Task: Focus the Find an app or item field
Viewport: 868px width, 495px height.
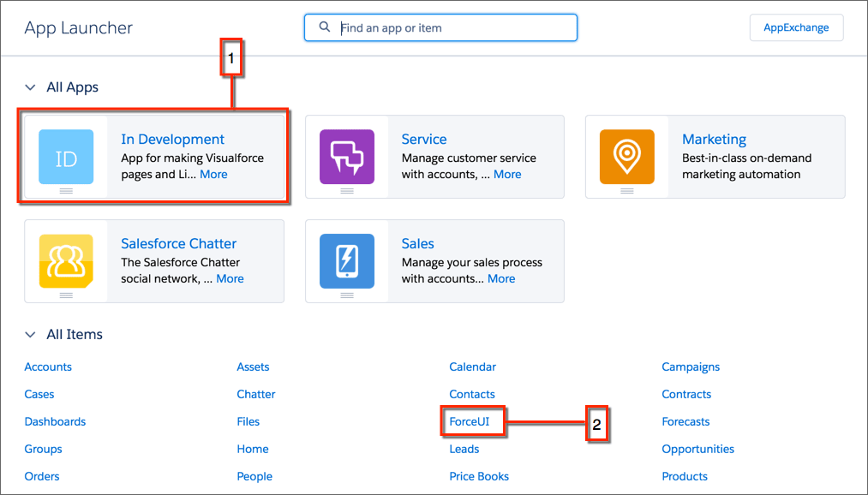Action: [440, 27]
